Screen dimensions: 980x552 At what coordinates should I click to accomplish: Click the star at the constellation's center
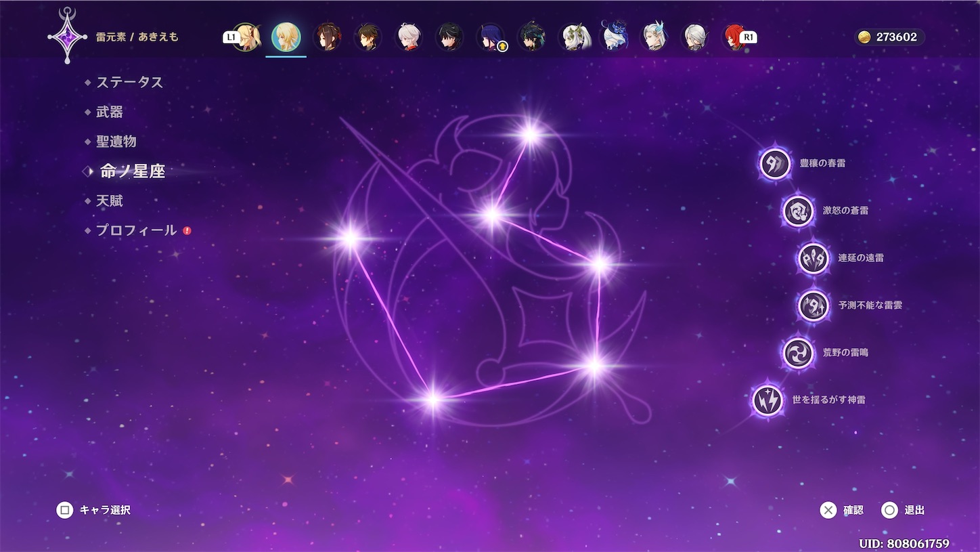(x=492, y=215)
